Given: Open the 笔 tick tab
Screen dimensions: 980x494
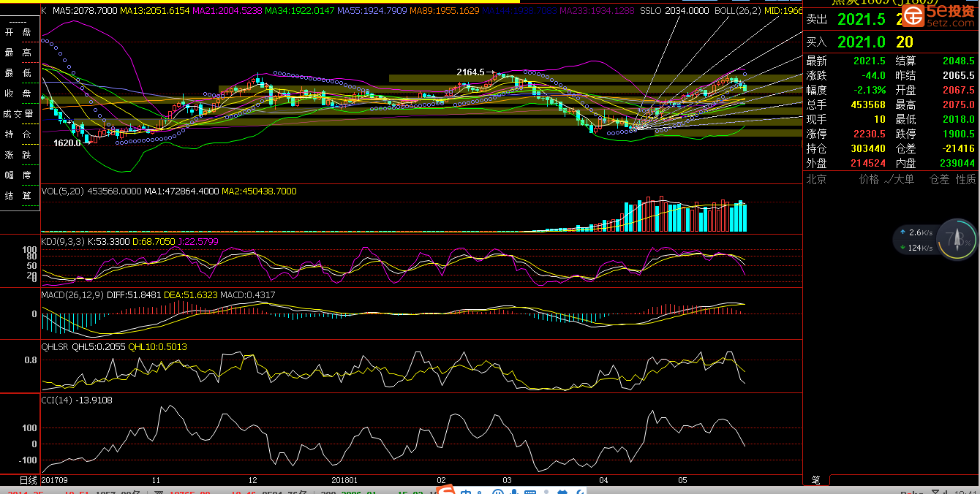Looking at the screenshot, I should (x=815, y=480).
